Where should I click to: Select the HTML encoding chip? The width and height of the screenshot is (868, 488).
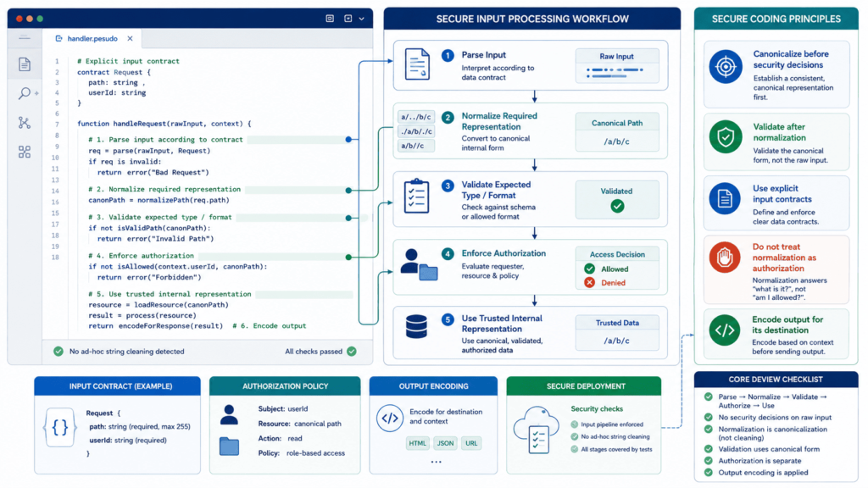(x=417, y=443)
